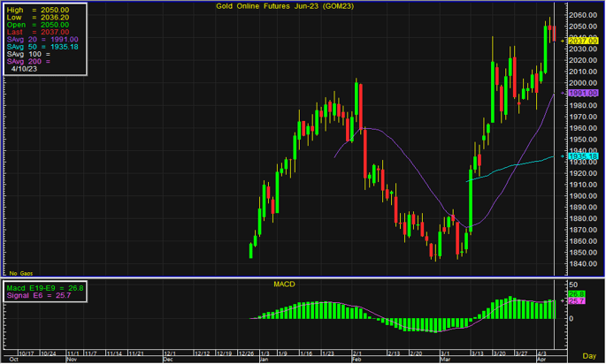Click the No Gaps label
Image resolution: width=606 pixels, height=364 pixels.
(x=19, y=273)
